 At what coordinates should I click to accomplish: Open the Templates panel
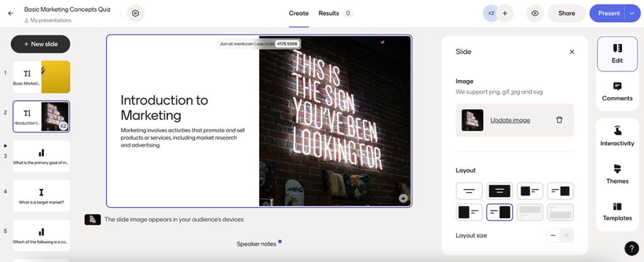pyautogui.click(x=617, y=211)
